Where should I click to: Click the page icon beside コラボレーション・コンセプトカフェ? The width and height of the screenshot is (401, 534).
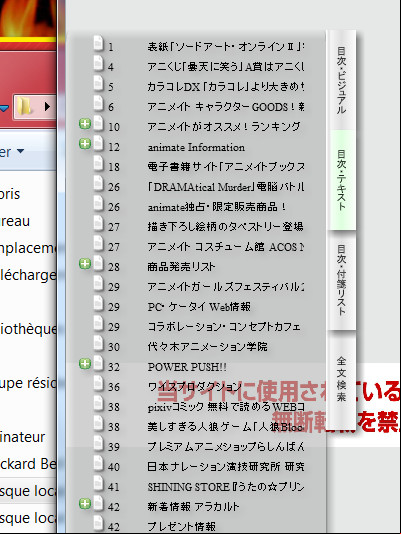tap(98, 323)
